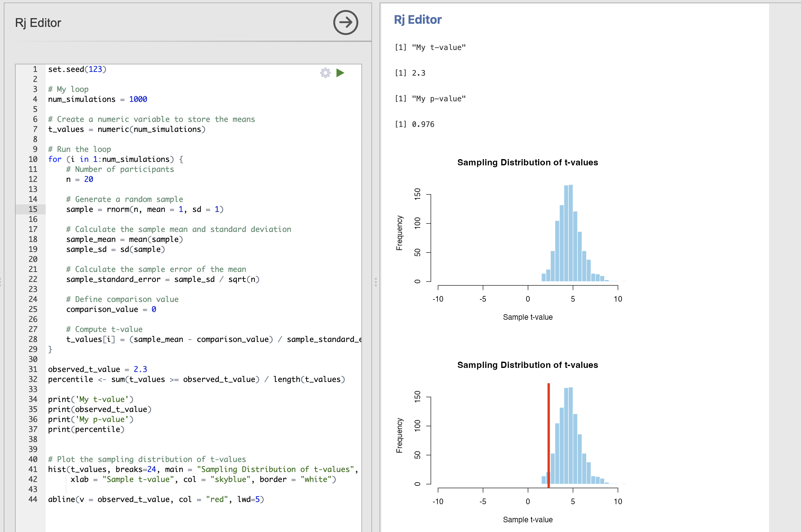Click the '# Generate a random sample' comment

coord(124,199)
